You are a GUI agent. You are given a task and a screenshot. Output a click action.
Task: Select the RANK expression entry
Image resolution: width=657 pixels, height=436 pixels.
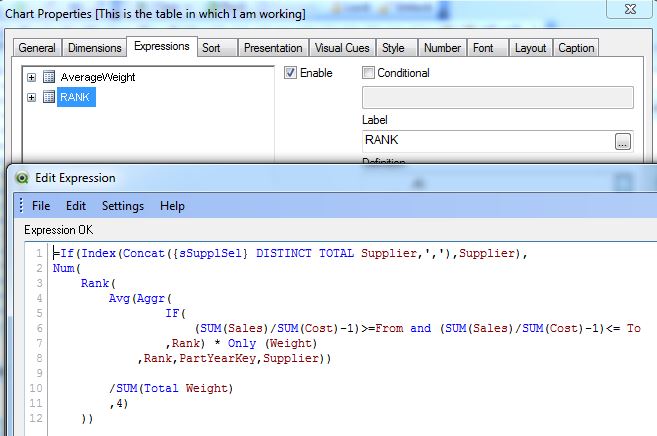pos(76,97)
